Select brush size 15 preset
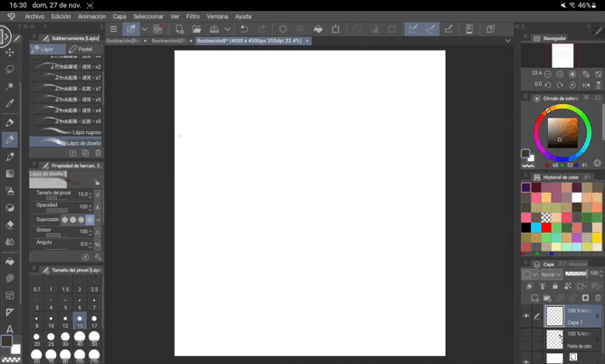This screenshot has height=364, width=605. click(80, 319)
